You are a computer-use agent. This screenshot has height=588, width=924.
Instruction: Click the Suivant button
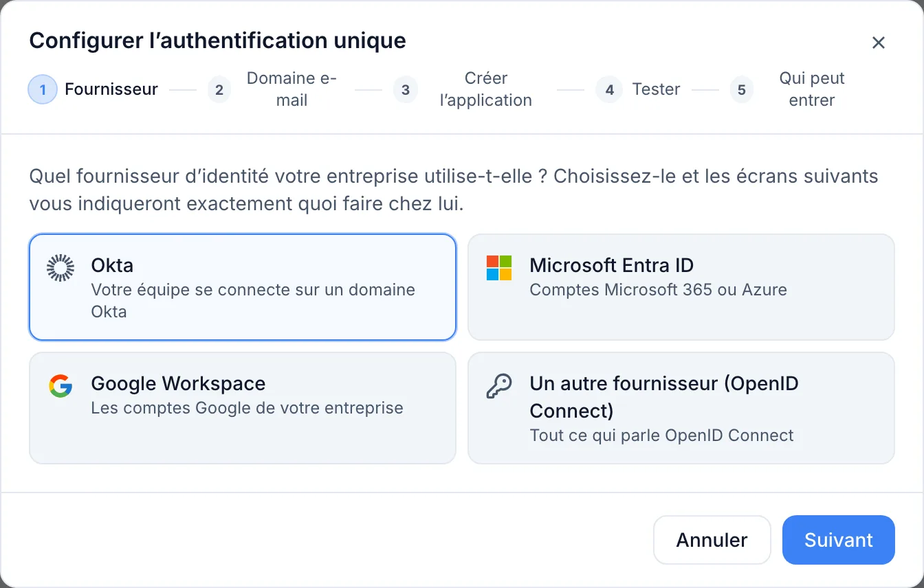pyautogui.click(x=839, y=540)
